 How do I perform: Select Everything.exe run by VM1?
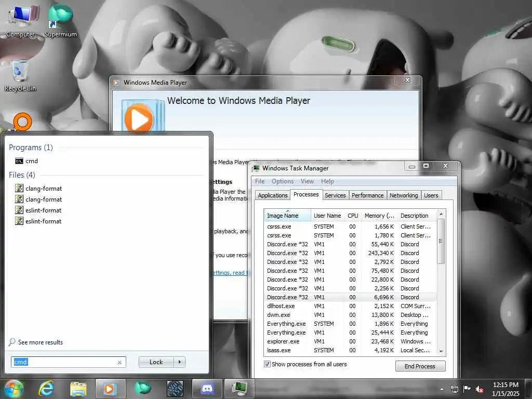pos(351,332)
